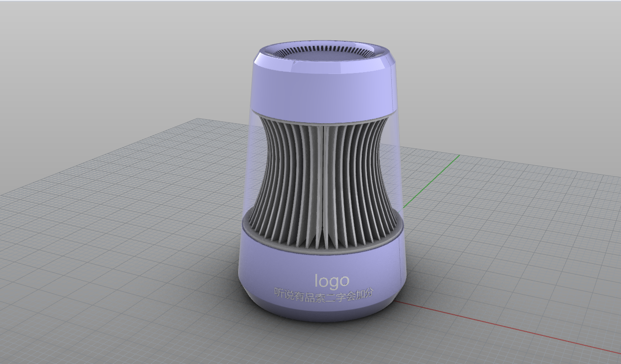Image resolution: width=621 pixels, height=364 pixels.
Task: Click the recessed center disc on top
Action: [x=323, y=58]
